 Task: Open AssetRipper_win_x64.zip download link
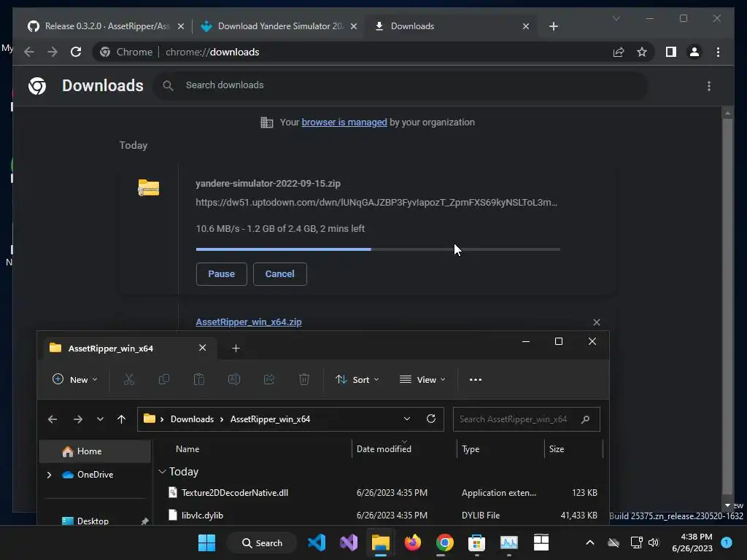pyautogui.click(x=249, y=322)
